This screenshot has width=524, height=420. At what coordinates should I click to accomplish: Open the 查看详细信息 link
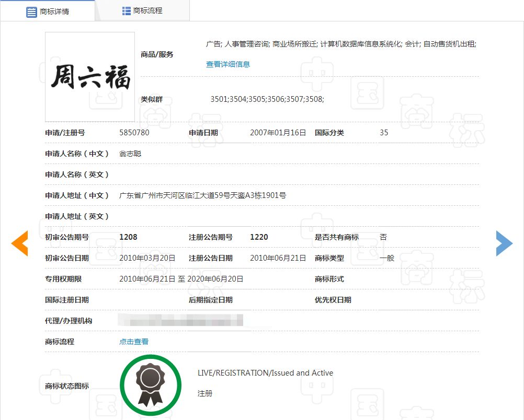tap(228, 64)
